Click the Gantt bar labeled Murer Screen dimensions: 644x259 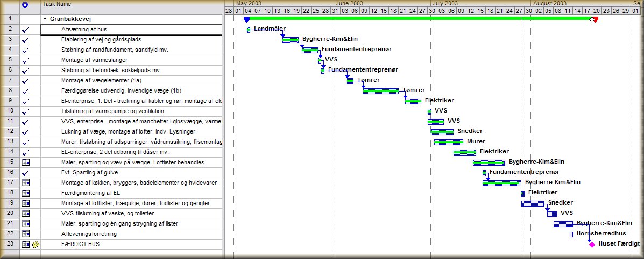tap(448, 142)
